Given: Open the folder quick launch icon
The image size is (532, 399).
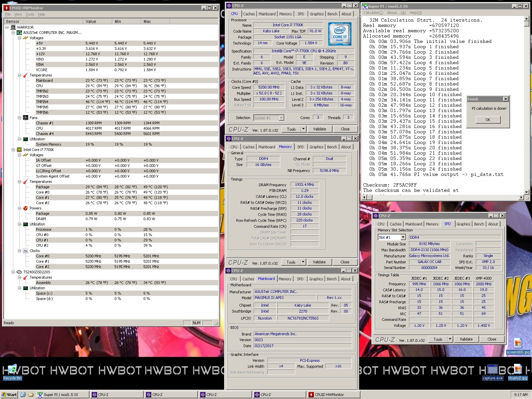Looking at the screenshot, I should point(31,395).
